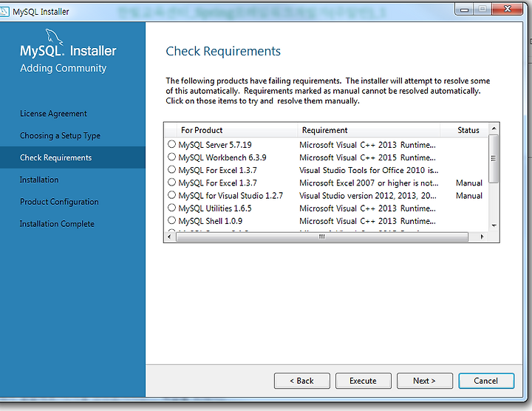Click the Back button
532x411 pixels.
[302, 381]
